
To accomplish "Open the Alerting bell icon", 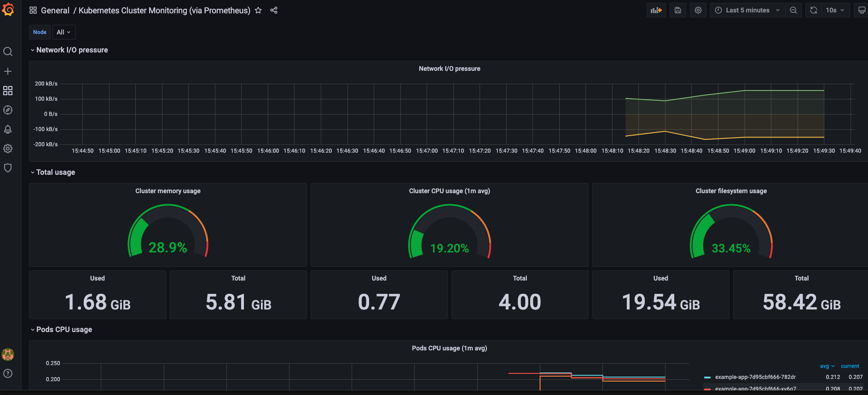I will 8,129.
